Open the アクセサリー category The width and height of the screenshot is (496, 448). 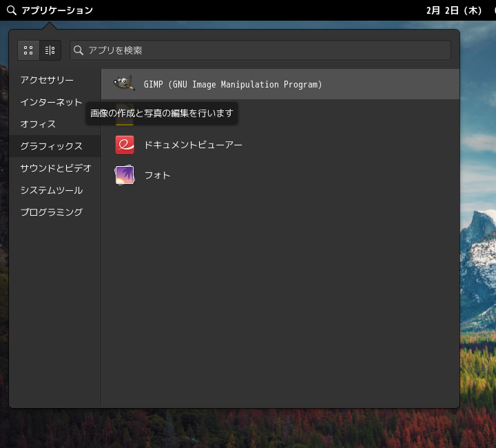pyautogui.click(x=54, y=80)
